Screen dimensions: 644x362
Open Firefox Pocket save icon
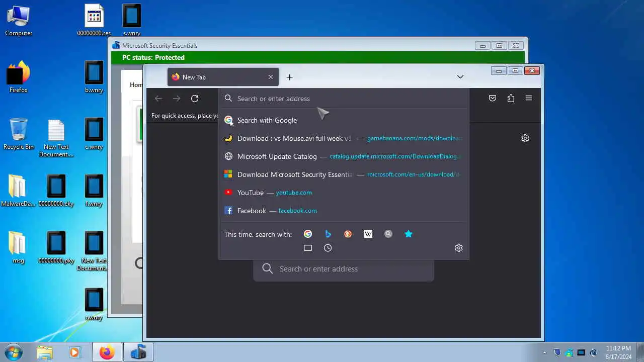pos(493,99)
